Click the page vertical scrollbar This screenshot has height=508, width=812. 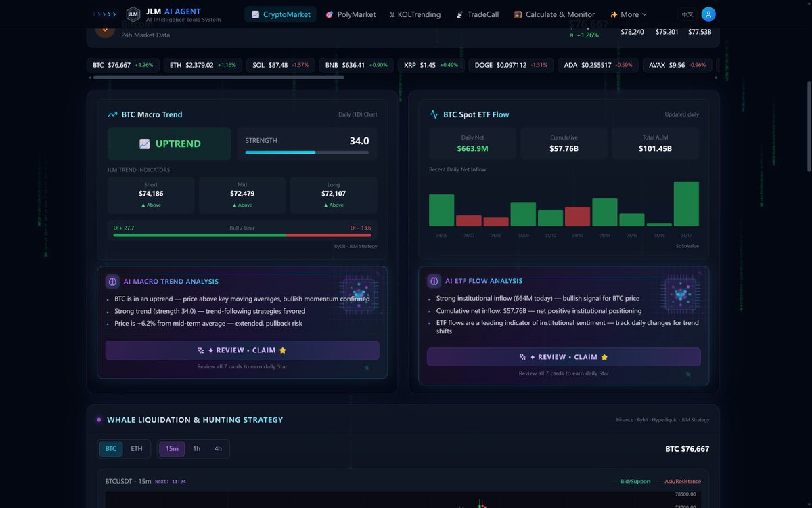click(809, 126)
